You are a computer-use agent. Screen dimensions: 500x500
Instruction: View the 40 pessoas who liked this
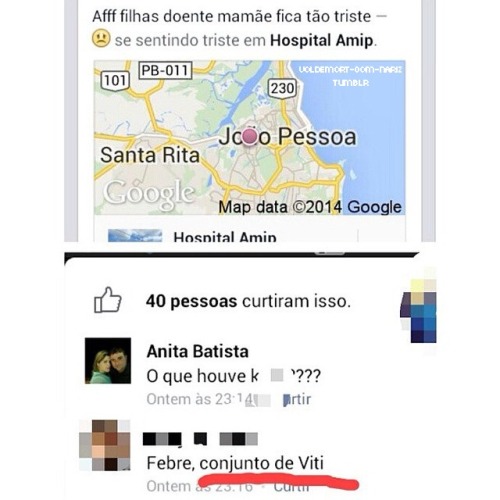(191, 301)
